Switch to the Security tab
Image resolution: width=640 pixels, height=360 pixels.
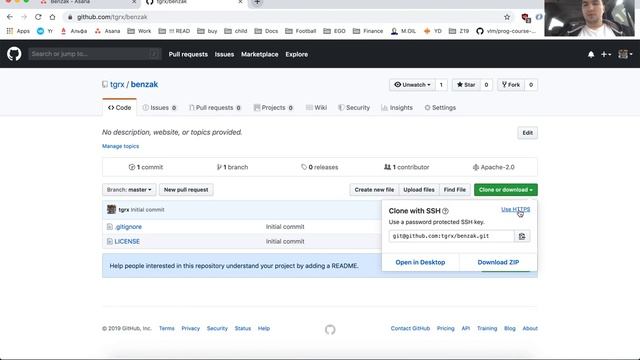354,108
